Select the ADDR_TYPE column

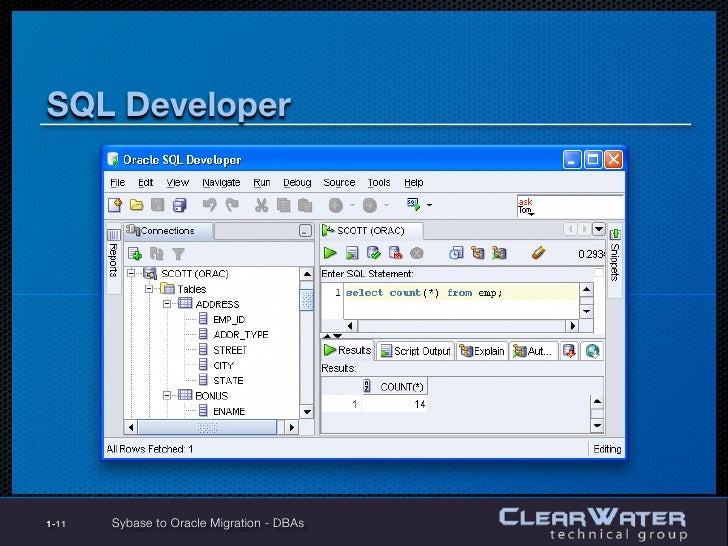(x=240, y=335)
